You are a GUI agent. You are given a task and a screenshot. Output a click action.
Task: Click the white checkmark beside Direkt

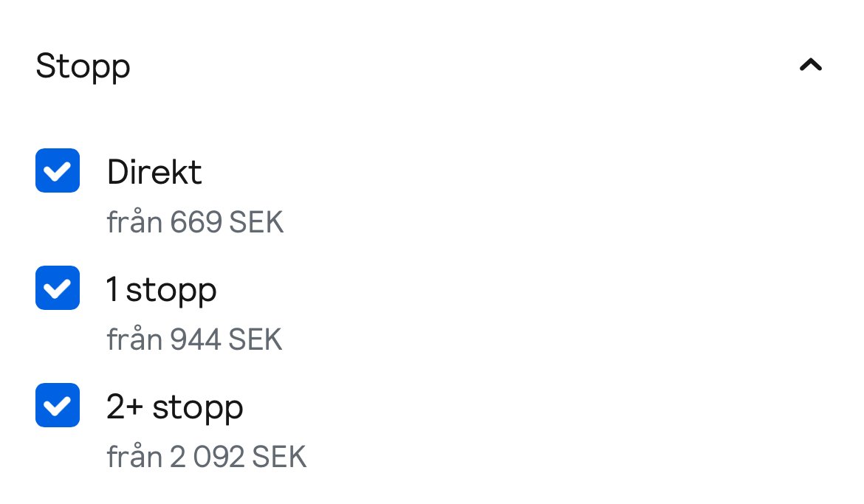58,171
